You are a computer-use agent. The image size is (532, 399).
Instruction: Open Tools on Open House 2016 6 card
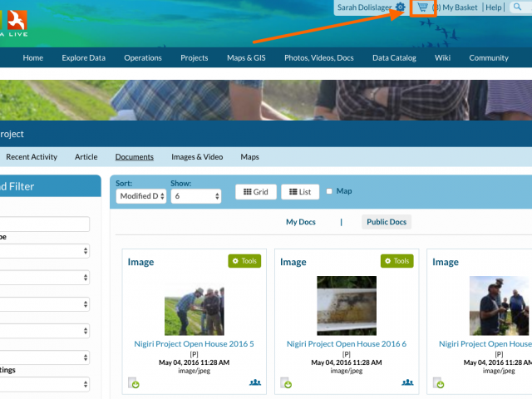pyautogui.click(x=397, y=261)
